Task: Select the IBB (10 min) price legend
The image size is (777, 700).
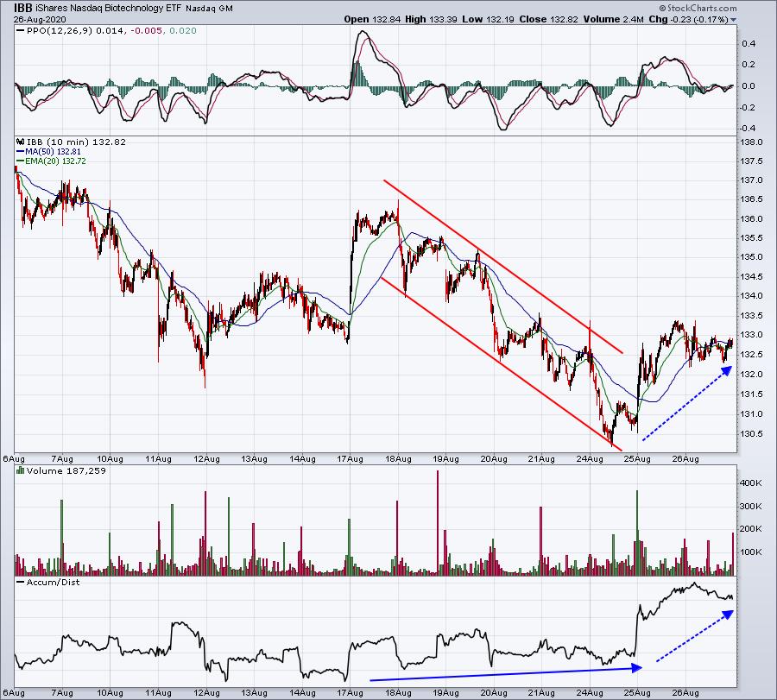Action: click(52, 141)
